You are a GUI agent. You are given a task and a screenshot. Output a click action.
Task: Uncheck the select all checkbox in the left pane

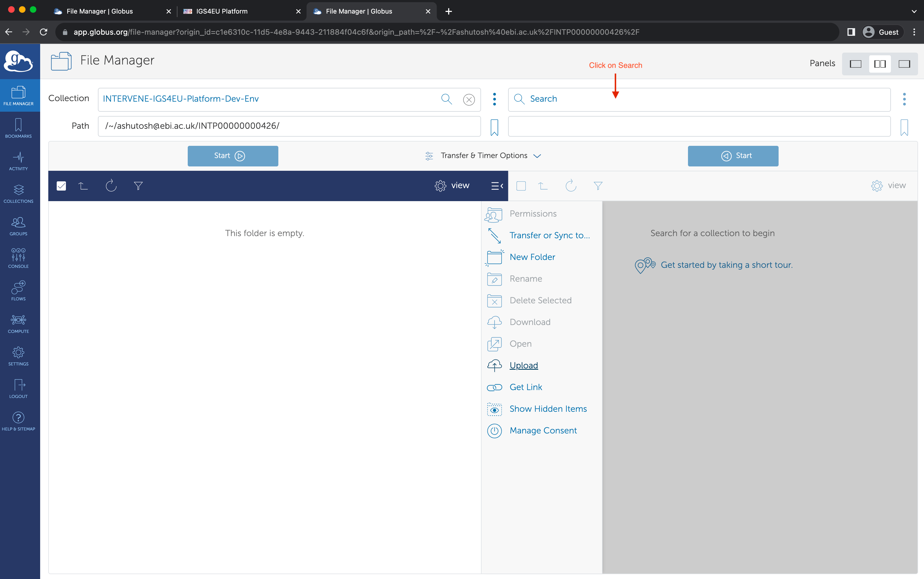(x=61, y=186)
